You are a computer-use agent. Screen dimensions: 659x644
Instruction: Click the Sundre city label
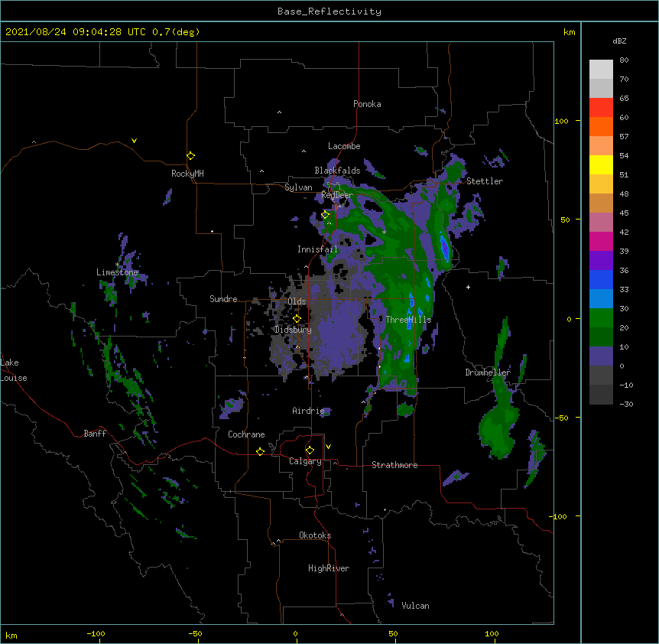[x=223, y=299]
